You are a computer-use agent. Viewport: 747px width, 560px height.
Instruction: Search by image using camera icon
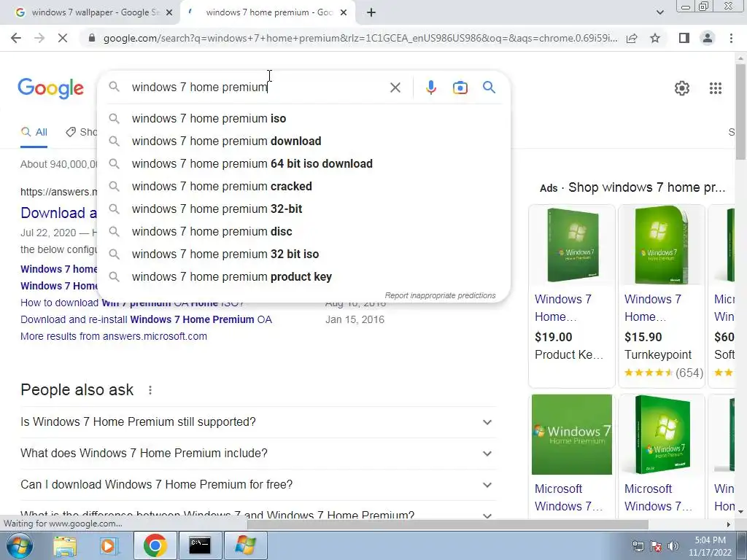click(460, 87)
